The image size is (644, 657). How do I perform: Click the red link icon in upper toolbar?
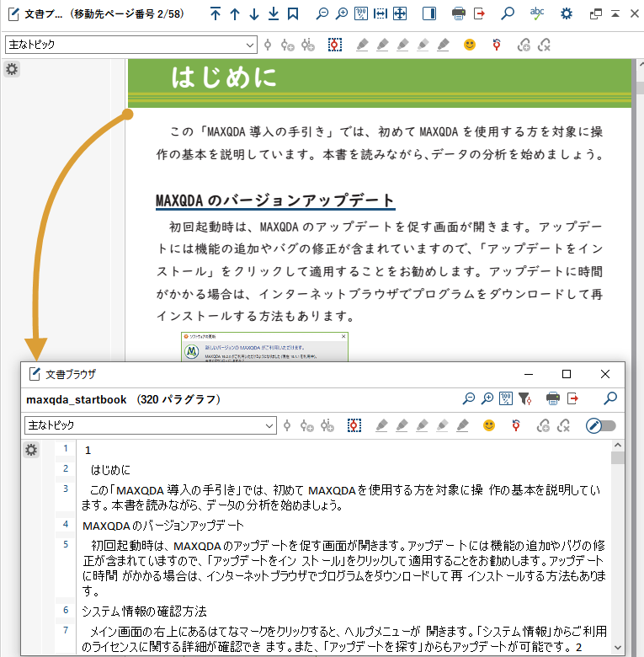497,45
